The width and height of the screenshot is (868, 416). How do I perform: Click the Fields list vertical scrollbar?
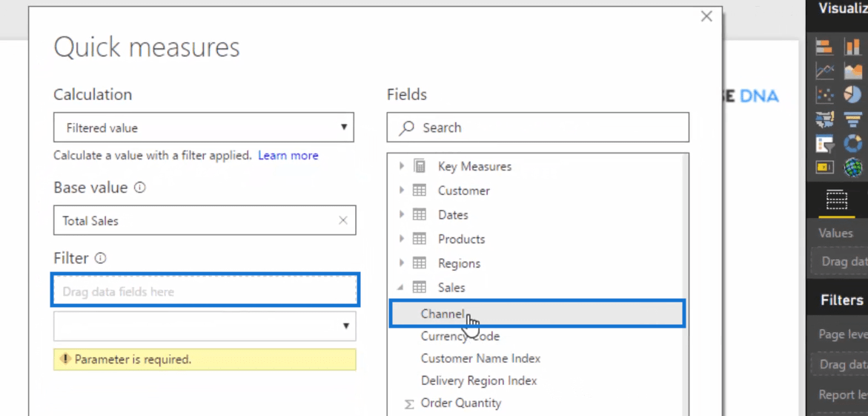(x=684, y=284)
